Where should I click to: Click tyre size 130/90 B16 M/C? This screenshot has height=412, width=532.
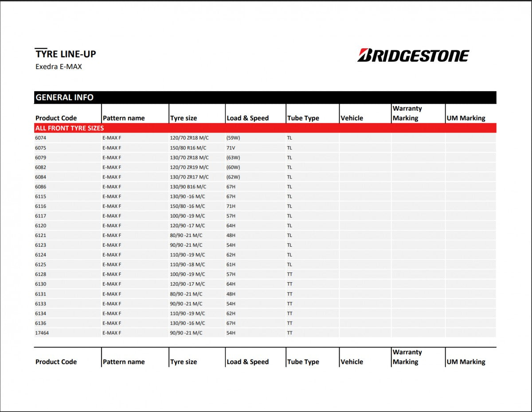pos(188,187)
